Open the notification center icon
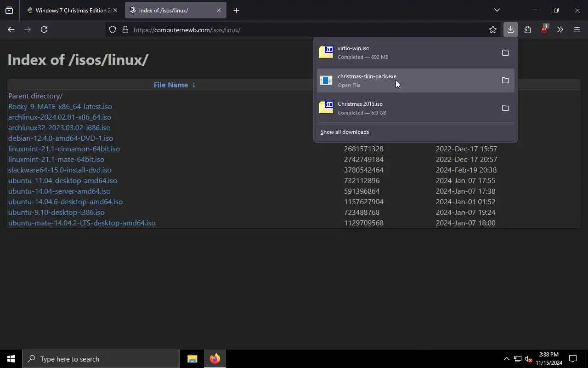Image resolution: width=588 pixels, height=368 pixels. click(573, 359)
